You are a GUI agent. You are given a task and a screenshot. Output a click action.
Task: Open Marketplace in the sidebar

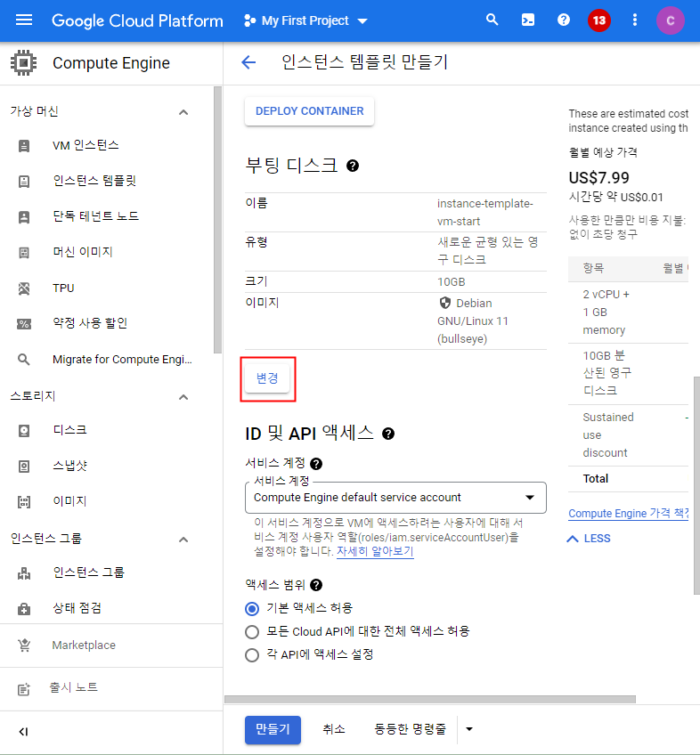coord(84,645)
